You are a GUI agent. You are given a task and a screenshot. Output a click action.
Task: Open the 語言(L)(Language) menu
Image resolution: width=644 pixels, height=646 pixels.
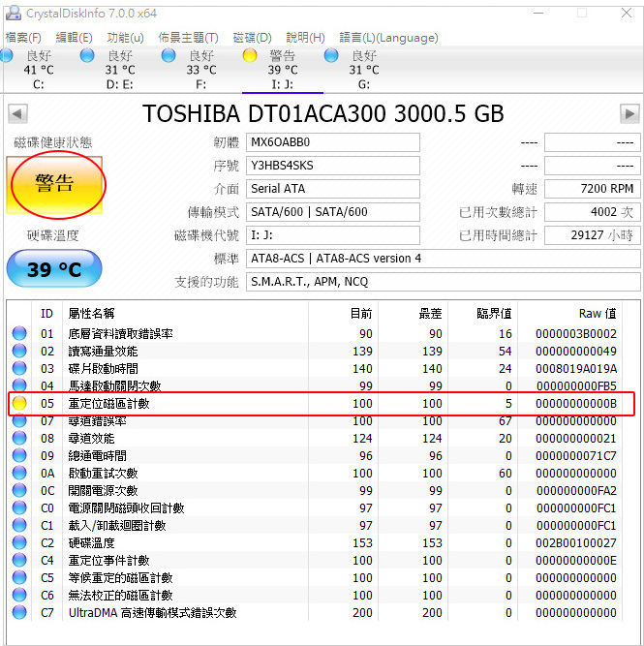tap(388, 38)
